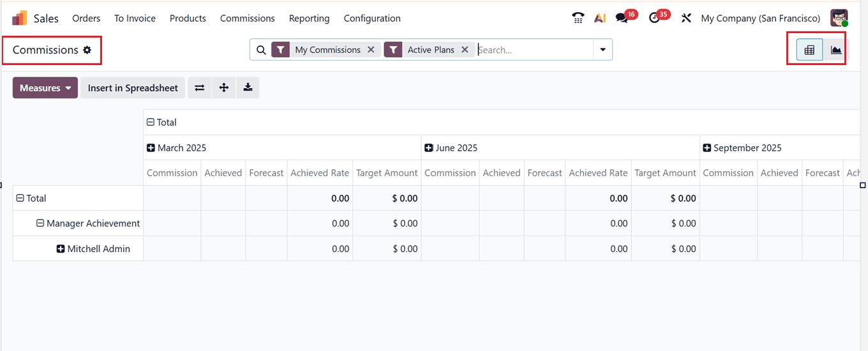Open the Products menu
868x351 pixels.
pos(188,19)
